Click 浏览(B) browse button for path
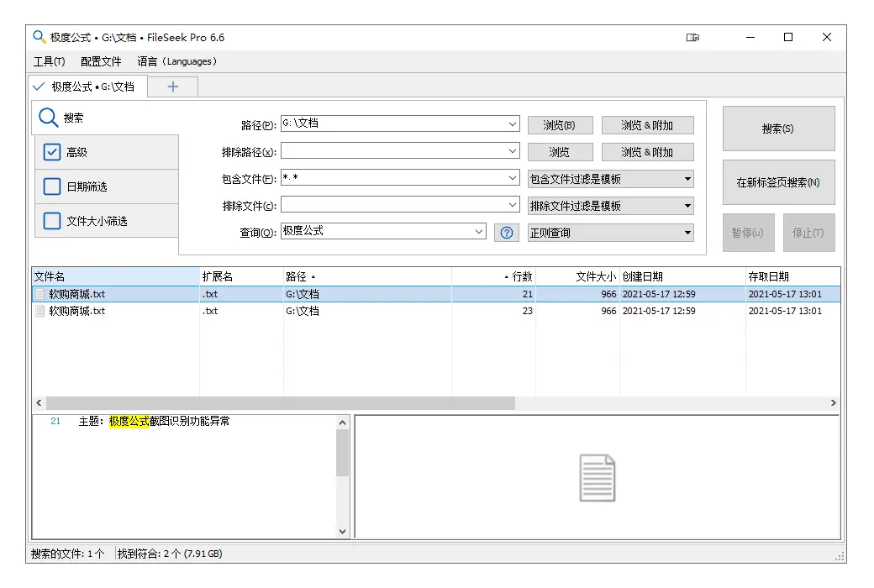This screenshot has width=874, height=588. pos(560,125)
